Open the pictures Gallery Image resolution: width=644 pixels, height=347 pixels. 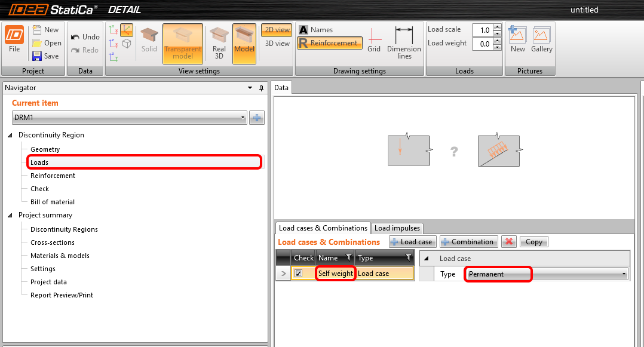pos(541,39)
